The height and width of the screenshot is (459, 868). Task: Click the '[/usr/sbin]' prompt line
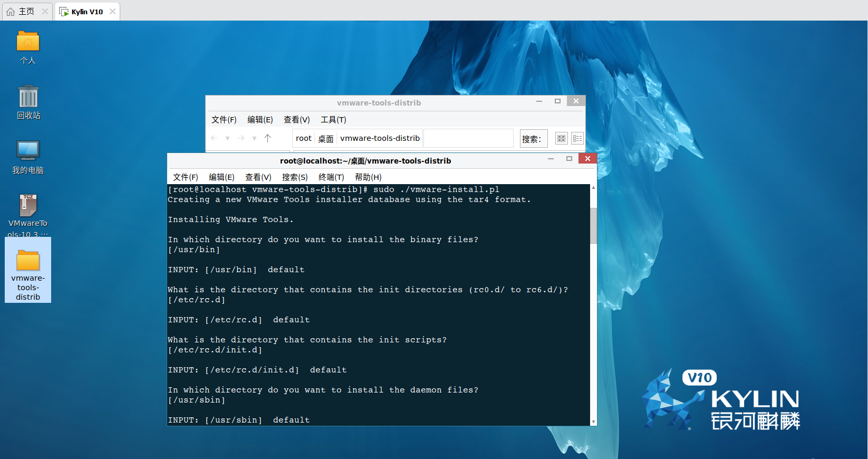(197, 400)
